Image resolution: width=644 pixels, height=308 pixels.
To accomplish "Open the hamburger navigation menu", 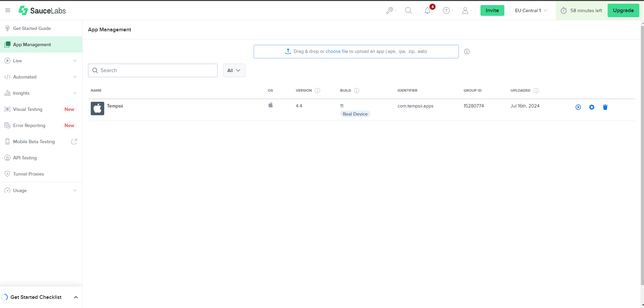I will pos(8,10).
